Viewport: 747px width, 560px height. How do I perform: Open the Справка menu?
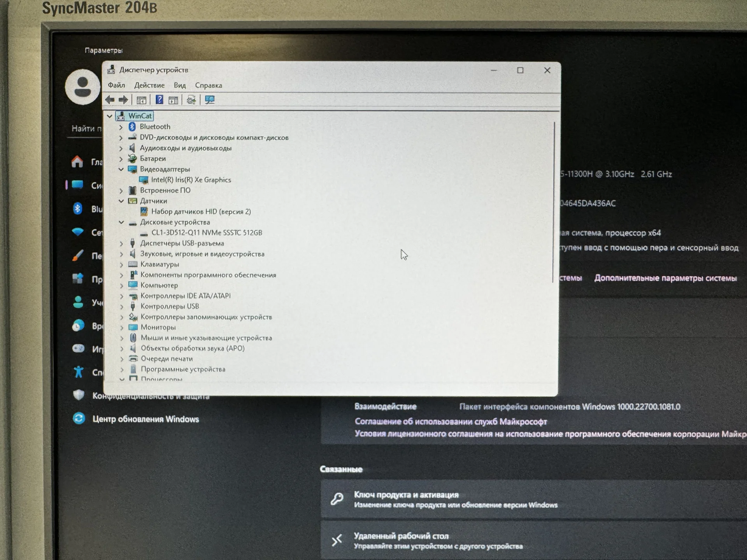[209, 85]
